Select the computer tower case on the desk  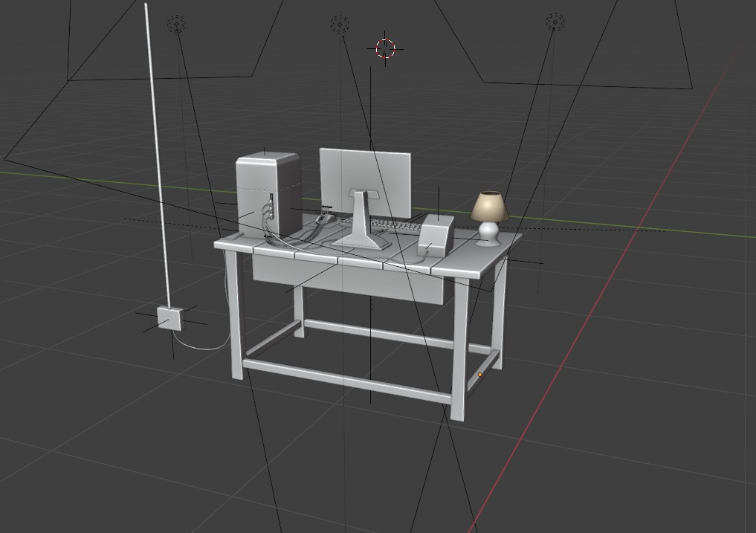[x=268, y=193]
